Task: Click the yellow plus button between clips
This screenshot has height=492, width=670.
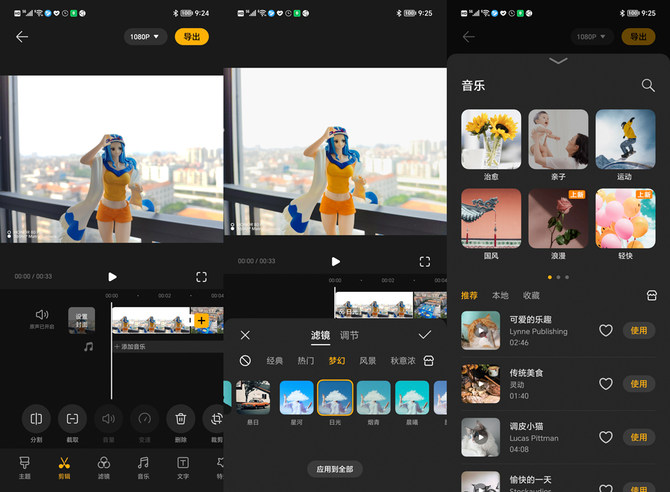Action: click(x=201, y=320)
